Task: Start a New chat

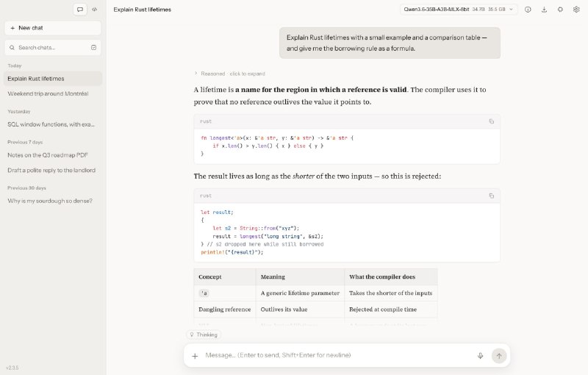Action: coord(53,28)
